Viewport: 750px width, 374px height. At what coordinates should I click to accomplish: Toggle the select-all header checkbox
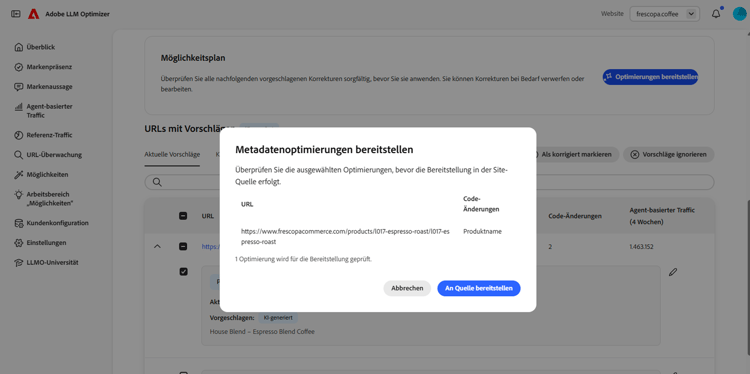pos(183,216)
